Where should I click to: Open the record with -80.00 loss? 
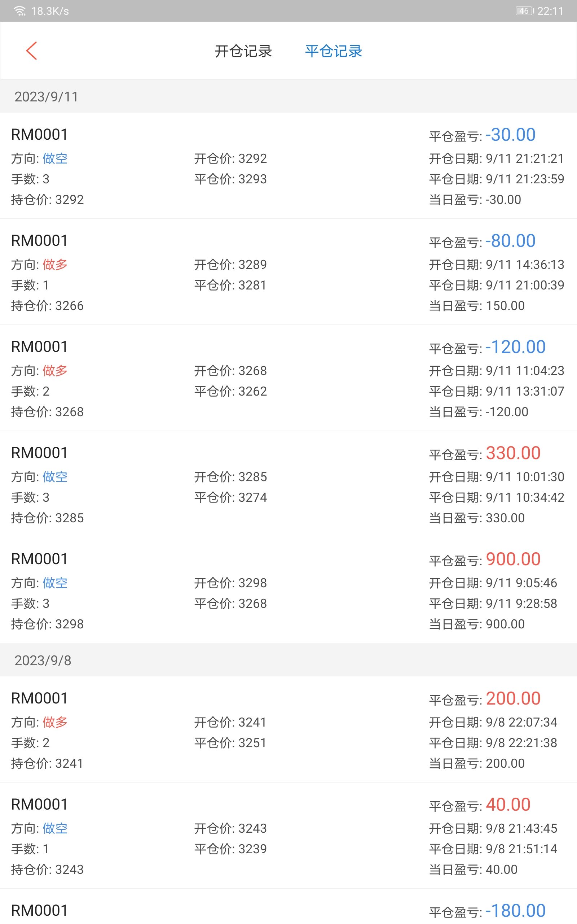coord(288,272)
